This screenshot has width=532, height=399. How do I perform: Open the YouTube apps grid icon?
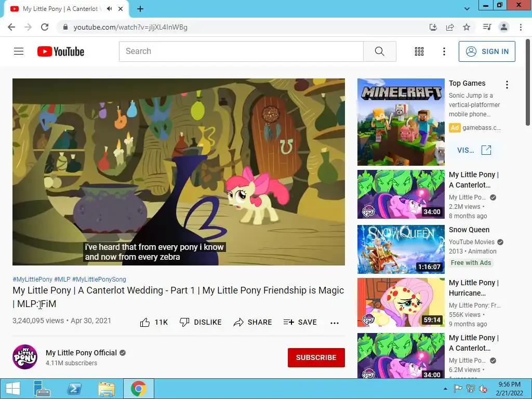pos(419,51)
